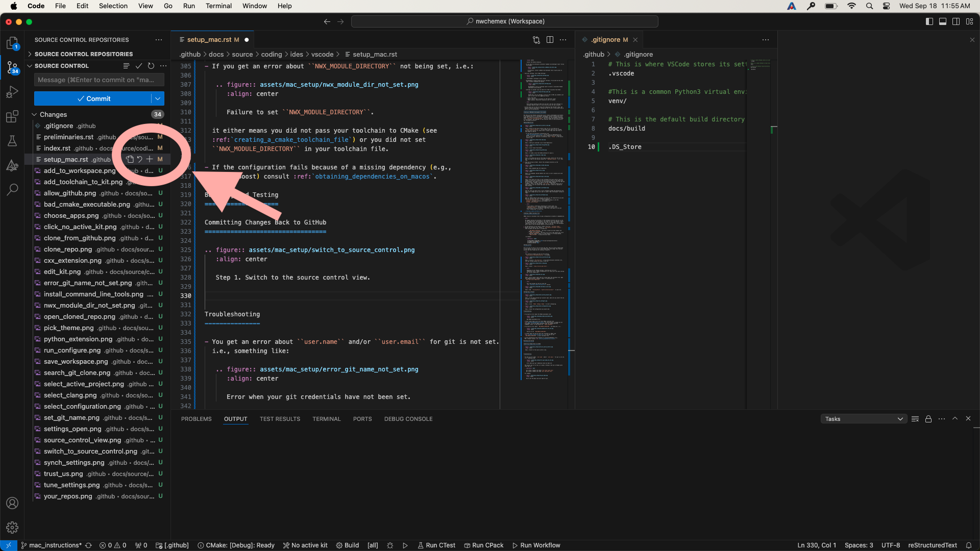Click Run CPack in the status bar
Screen dimensions: 980x551
[483, 545]
